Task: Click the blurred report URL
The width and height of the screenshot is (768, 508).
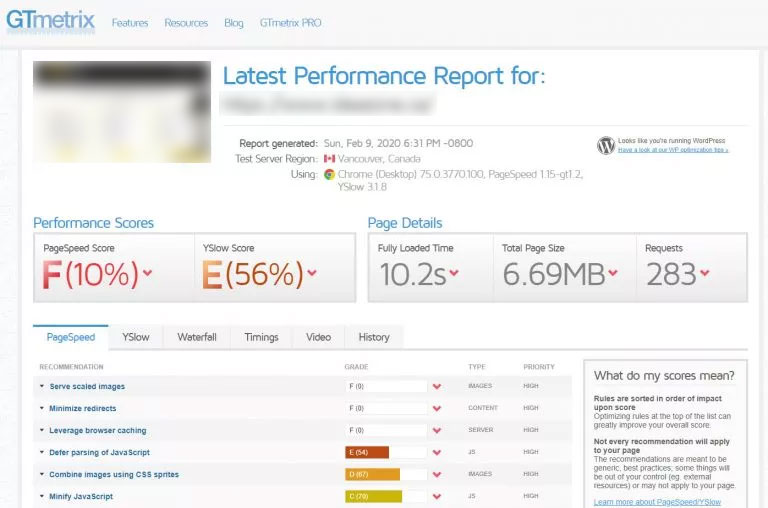Action: [x=328, y=104]
